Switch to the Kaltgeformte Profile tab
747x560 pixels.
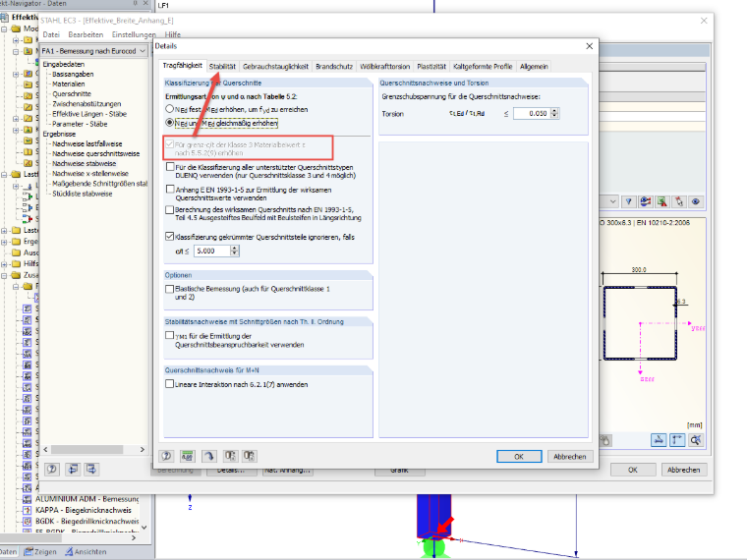pyautogui.click(x=483, y=66)
